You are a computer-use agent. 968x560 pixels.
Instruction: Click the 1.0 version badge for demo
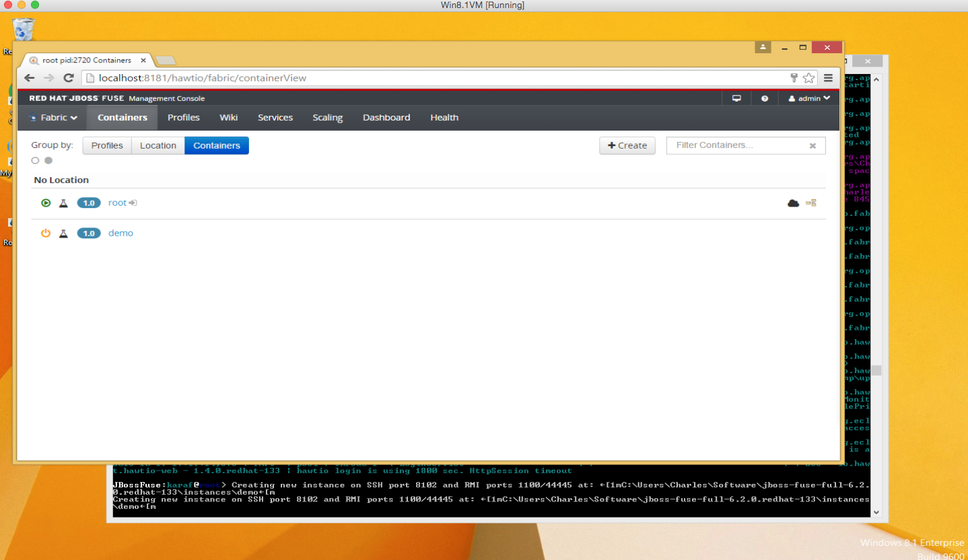click(x=89, y=233)
